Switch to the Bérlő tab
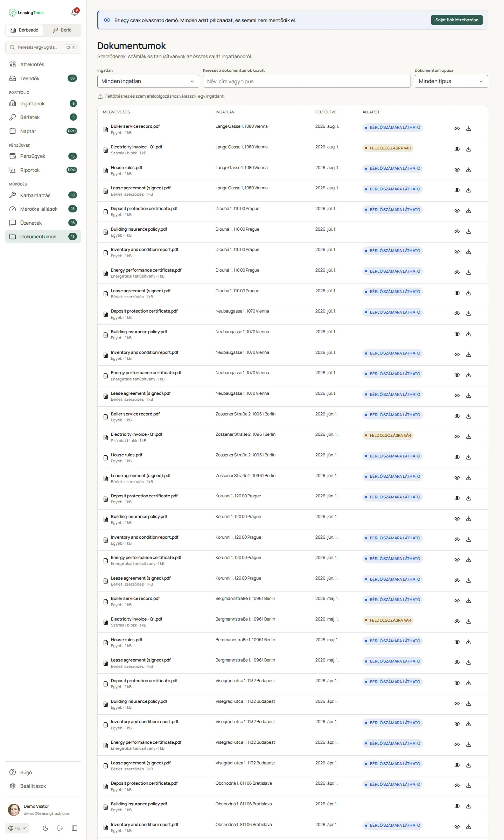 pos(62,30)
